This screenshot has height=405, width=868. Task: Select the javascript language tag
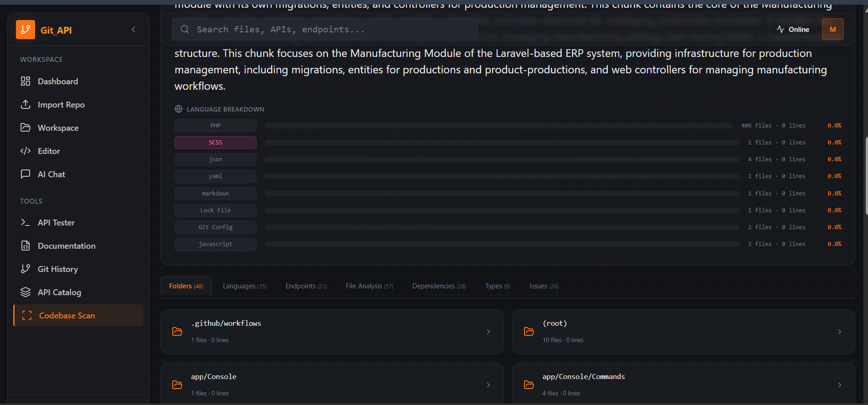216,244
